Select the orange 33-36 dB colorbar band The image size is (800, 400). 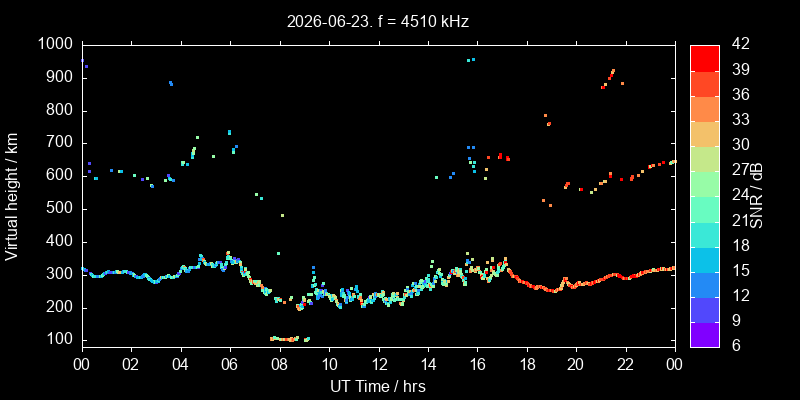point(705,108)
